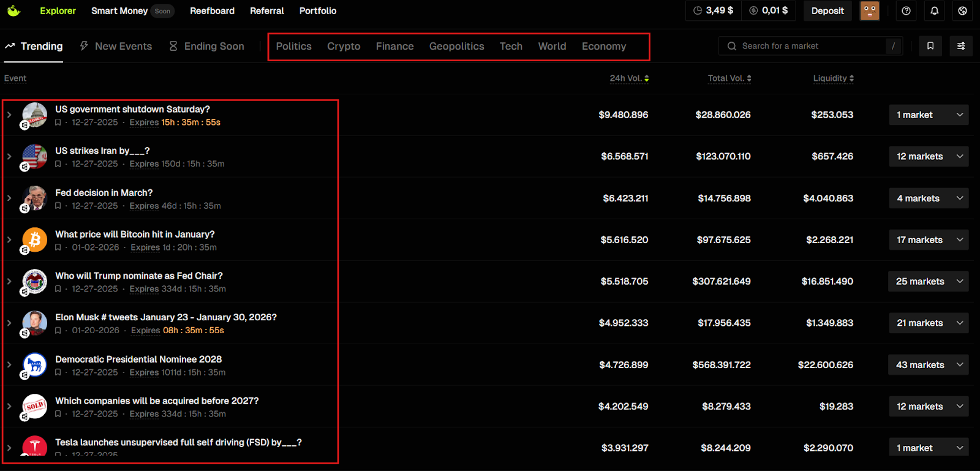980x471 pixels.
Task: Open the user avatar profile
Action: [870, 10]
